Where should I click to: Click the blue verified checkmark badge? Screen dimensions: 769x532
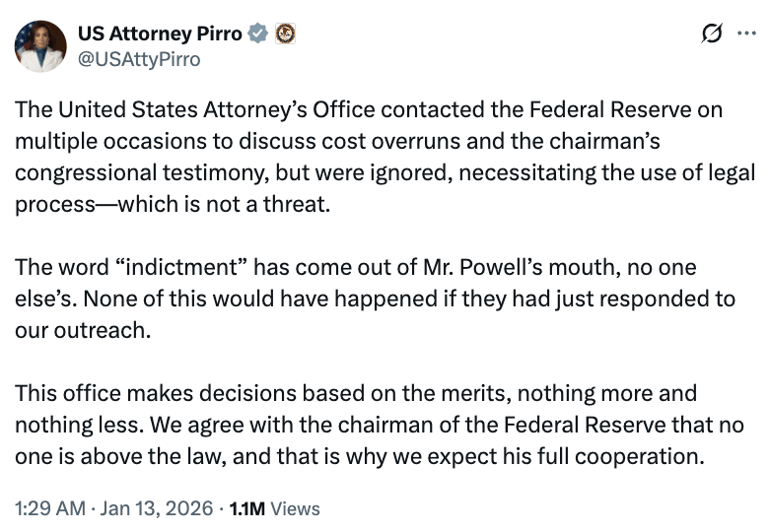258,33
